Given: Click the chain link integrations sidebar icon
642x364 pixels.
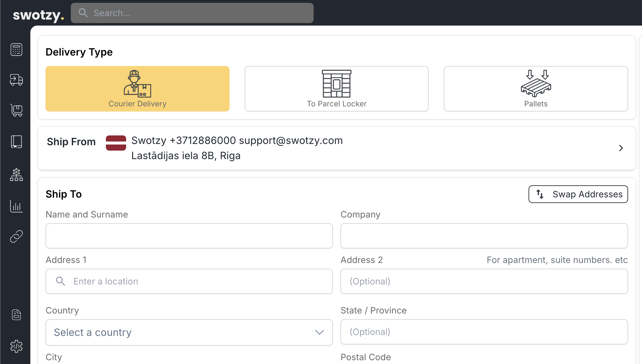Looking at the screenshot, I should click(x=16, y=236).
